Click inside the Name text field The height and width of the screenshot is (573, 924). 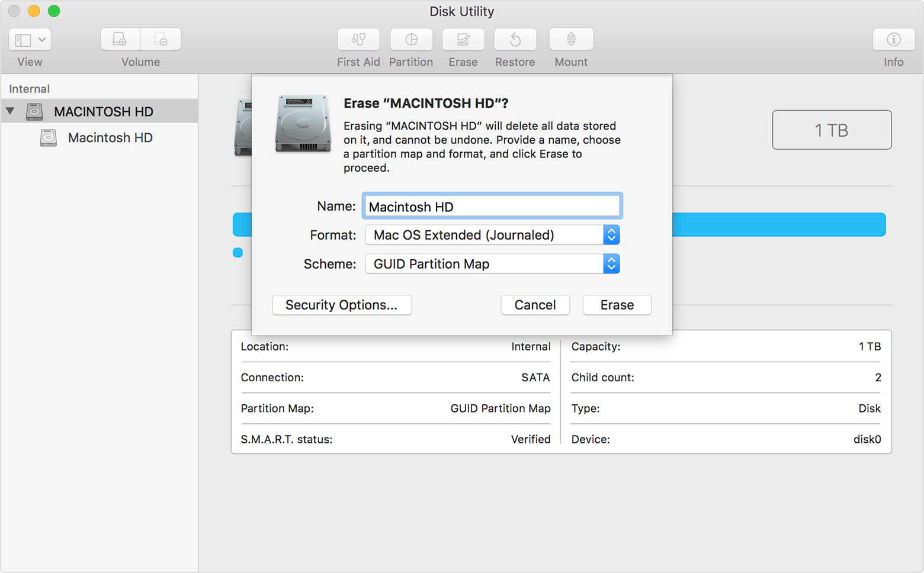(492, 206)
